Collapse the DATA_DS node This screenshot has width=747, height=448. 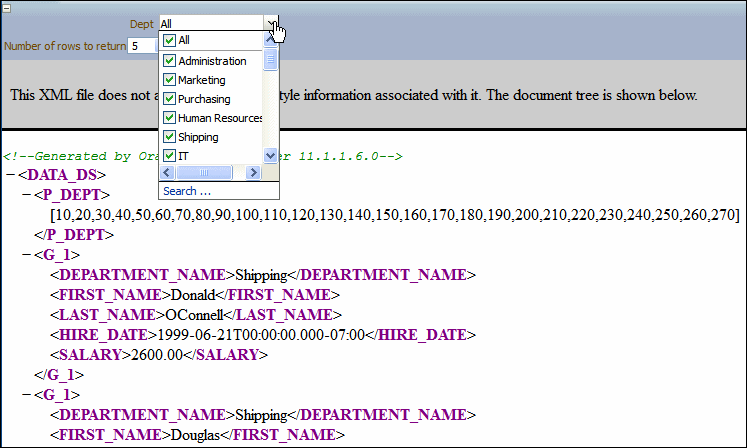pyautogui.click(x=11, y=175)
